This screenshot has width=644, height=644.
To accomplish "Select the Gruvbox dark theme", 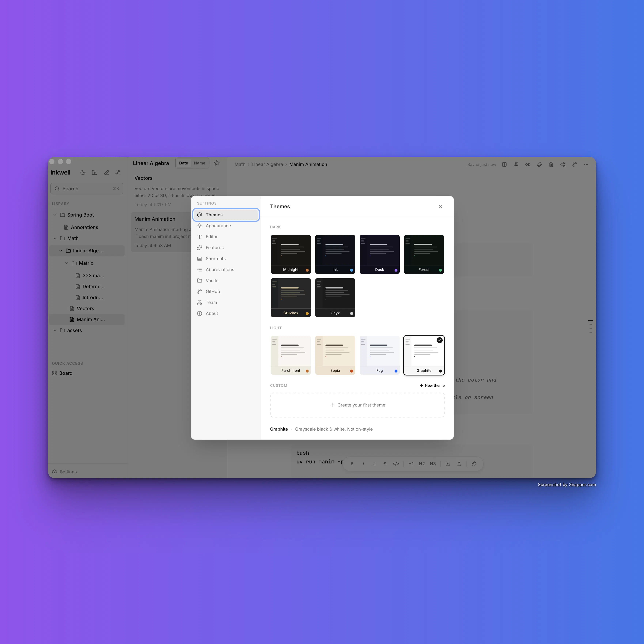I will click(x=291, y=298).
